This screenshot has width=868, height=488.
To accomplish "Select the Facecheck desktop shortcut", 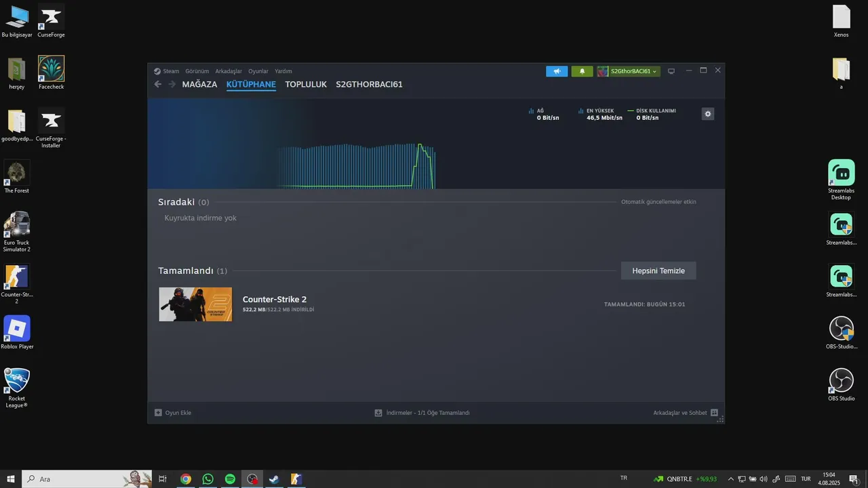I will click(x=51, y=73).
